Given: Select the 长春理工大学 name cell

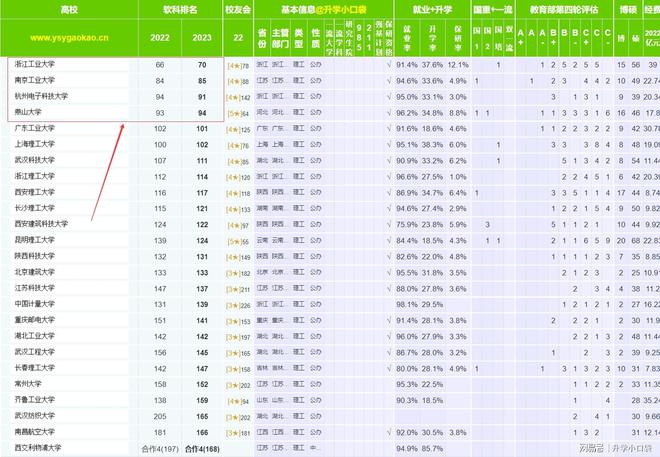Looking at the screenshot, I should point(35,368).
